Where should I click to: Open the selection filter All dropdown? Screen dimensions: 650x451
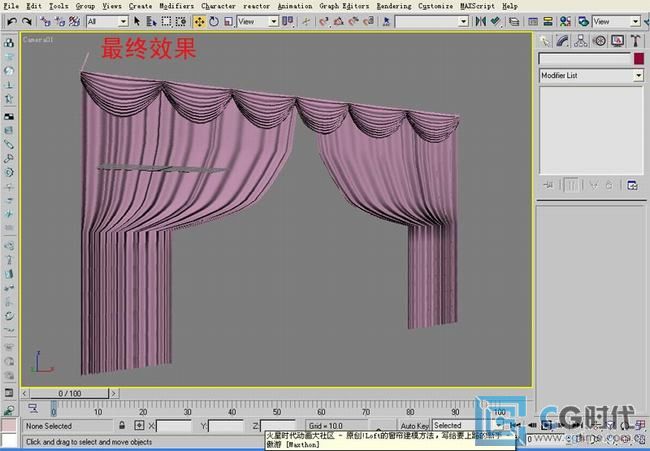[107, 21]
